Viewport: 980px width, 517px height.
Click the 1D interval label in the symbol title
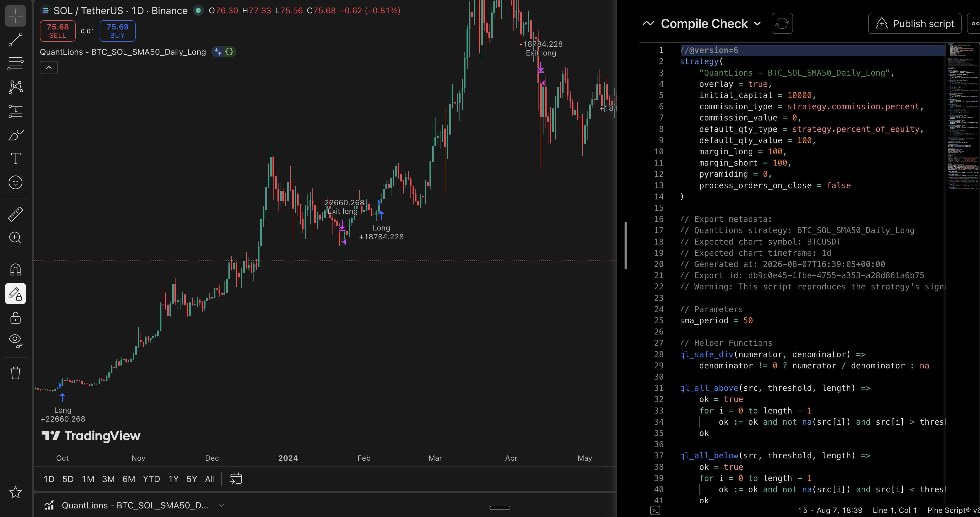[138, 11]
